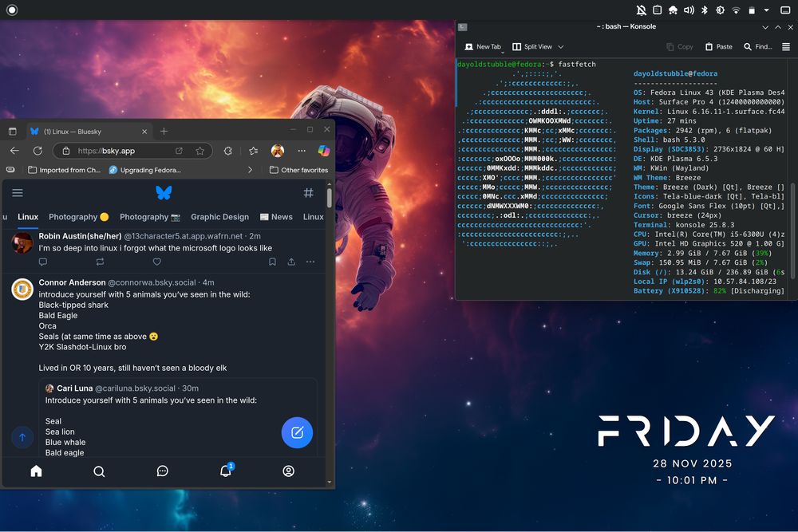The height and width of the screenshot is (532, 798).
Task: Open more options on Robin Austin's post
Action: pos(310,262)
